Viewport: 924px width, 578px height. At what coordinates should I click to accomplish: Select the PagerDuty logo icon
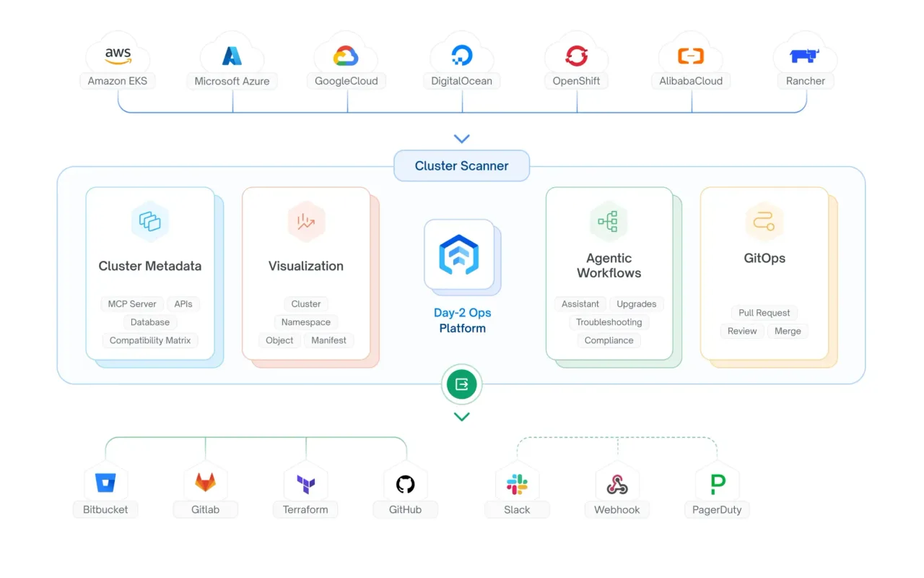point(717,483)
